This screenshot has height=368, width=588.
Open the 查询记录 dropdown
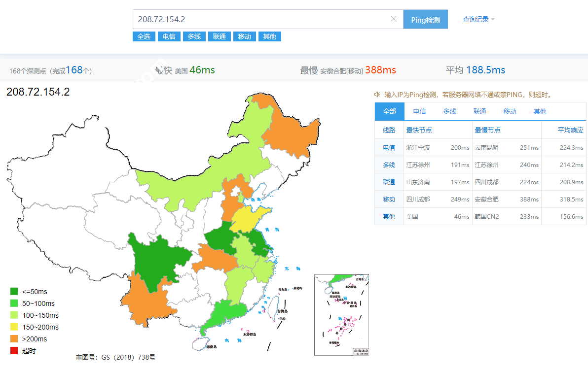[x=478, y=19]
